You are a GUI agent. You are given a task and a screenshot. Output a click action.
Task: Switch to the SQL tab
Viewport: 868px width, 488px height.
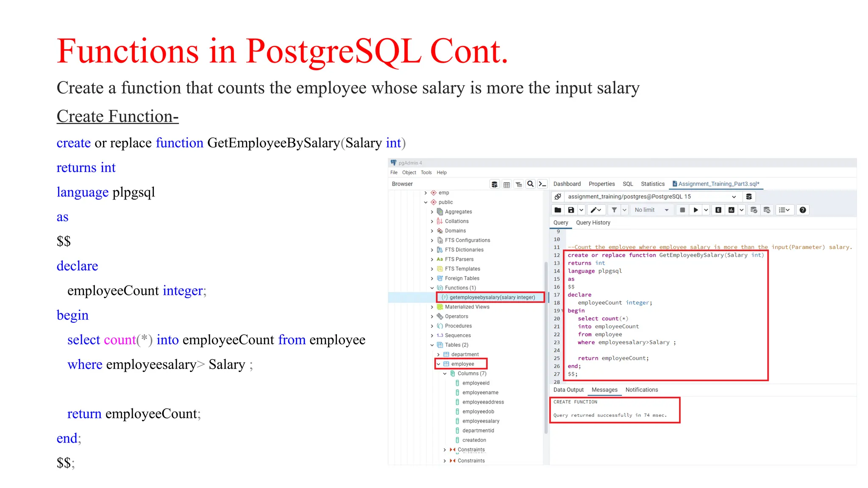click(628, 184)
